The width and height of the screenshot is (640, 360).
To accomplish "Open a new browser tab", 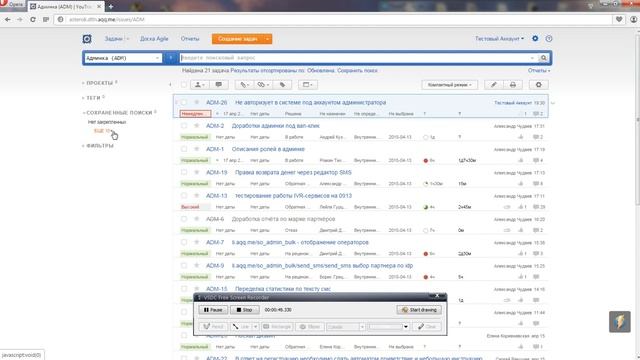I will click(x=111, y=7).
